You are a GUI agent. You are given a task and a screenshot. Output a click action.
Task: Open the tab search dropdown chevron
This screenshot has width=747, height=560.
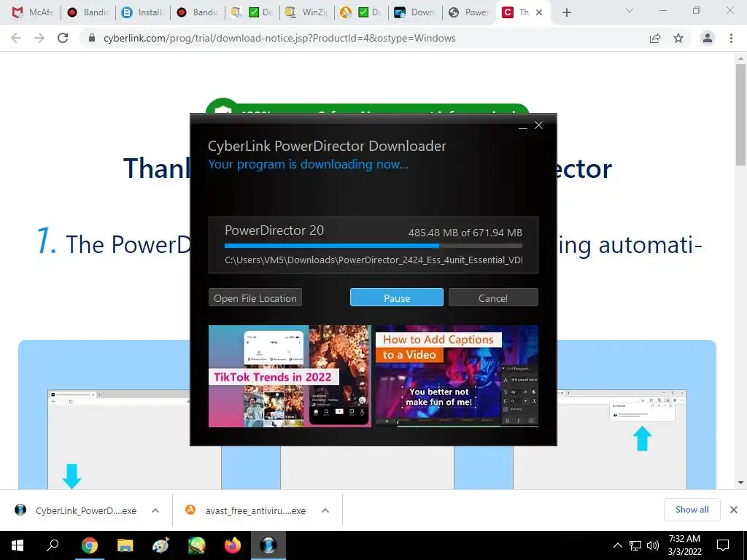point(630,10)
